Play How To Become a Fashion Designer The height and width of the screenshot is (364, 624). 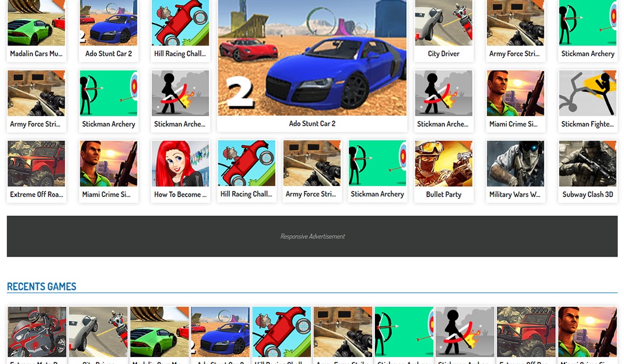(180, 163)
